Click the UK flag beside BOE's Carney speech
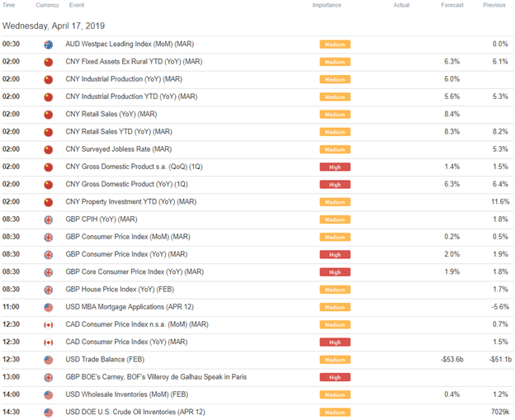 (x=48, y=377)
